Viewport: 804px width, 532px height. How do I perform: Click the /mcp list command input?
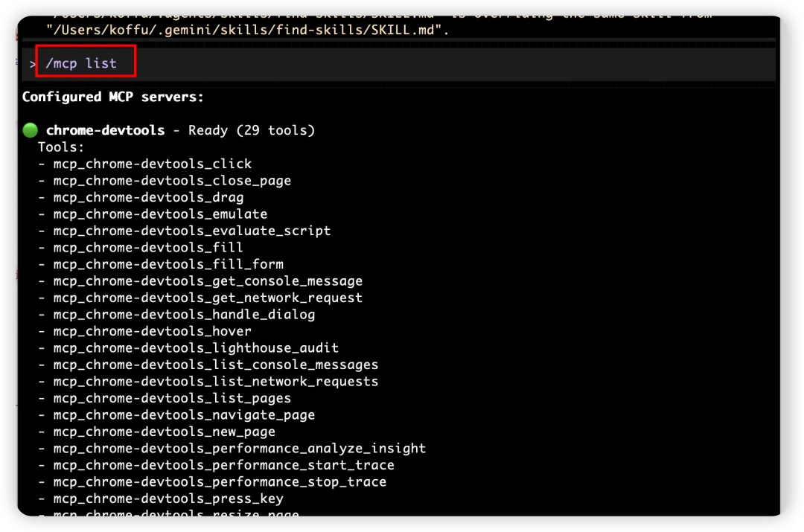(81, 63)
